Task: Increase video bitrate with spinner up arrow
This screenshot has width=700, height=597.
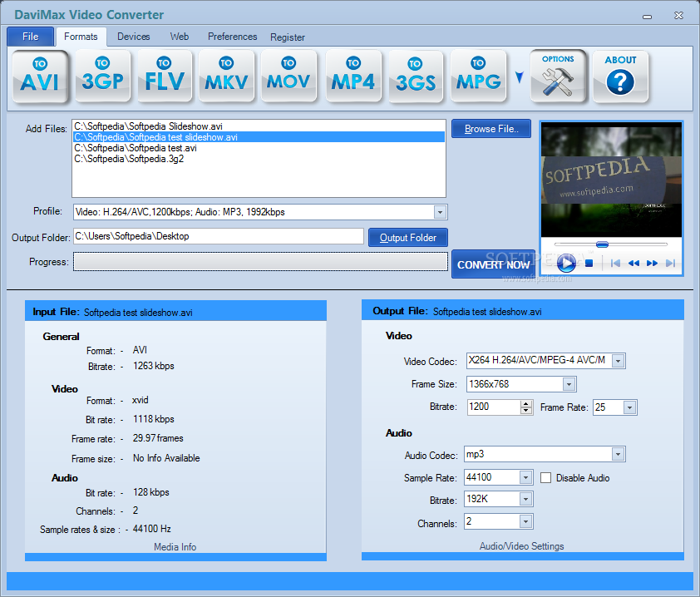Action: pos(526,403)
